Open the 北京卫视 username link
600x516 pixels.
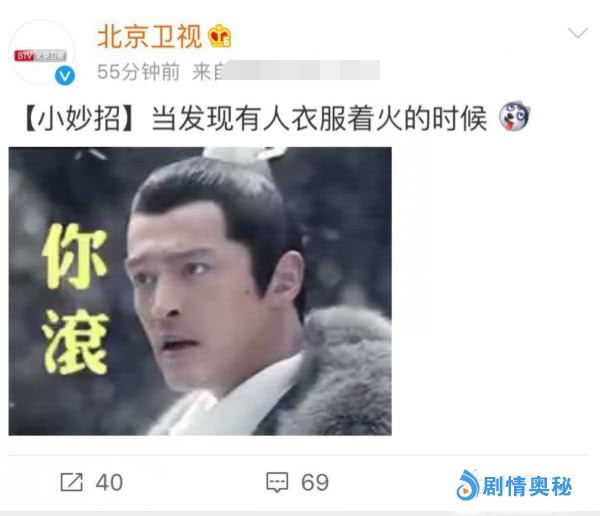point(149,37)
